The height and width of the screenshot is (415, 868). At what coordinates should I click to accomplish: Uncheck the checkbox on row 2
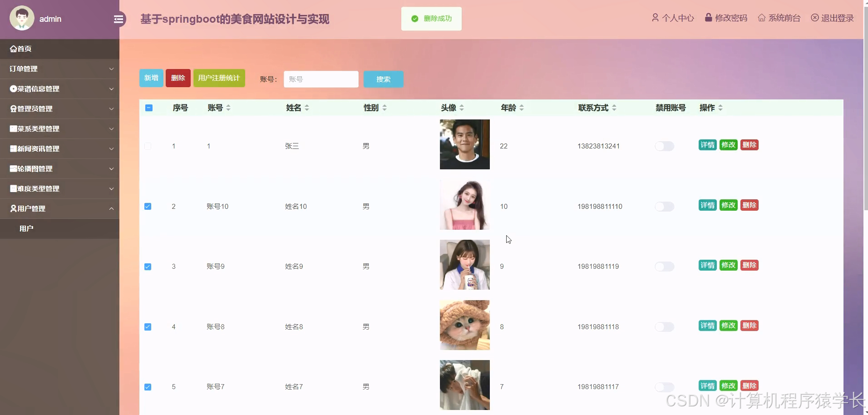tap(148, 206)
